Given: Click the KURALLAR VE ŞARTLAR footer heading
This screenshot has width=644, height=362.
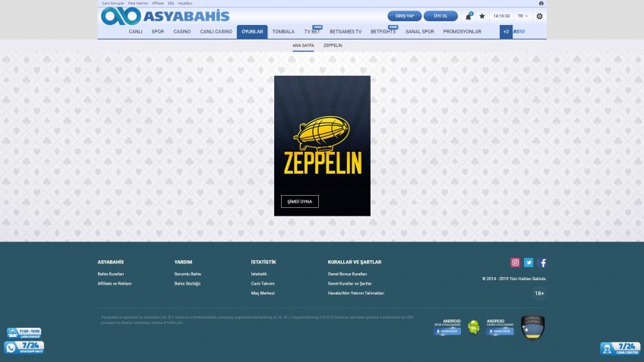Looking at the screenshot, I should [355, 262].
